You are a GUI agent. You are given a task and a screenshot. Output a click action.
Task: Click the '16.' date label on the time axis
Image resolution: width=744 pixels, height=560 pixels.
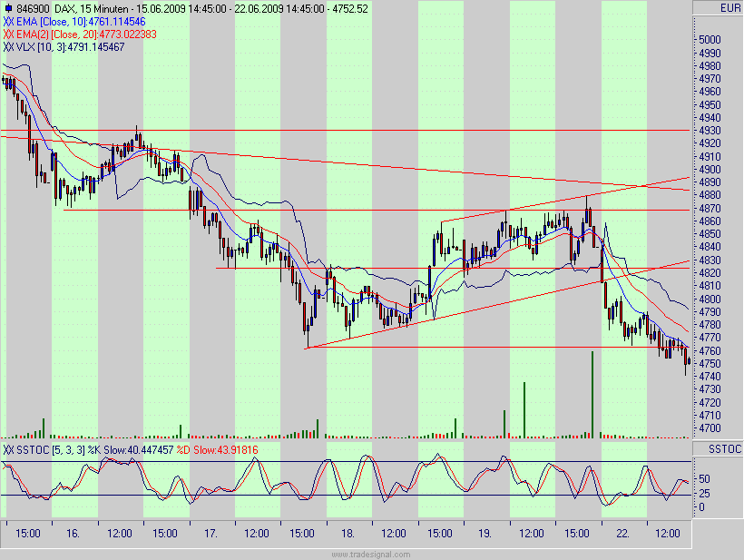pyautogui.click(x=73, y=534)
